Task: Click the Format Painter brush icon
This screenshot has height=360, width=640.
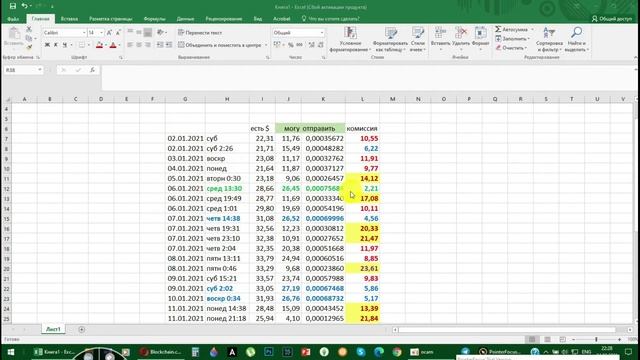Action: click(29, 47)
